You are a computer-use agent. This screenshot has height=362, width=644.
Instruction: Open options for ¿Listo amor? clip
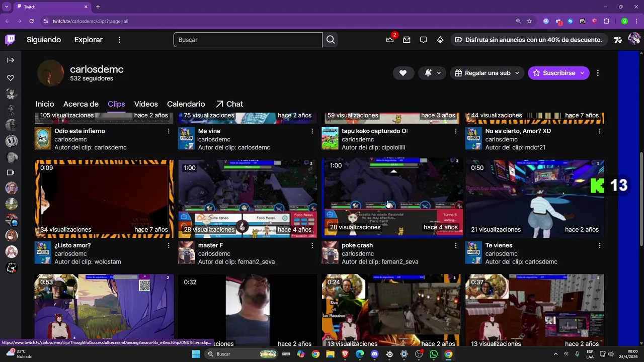[x=169, y=245]
